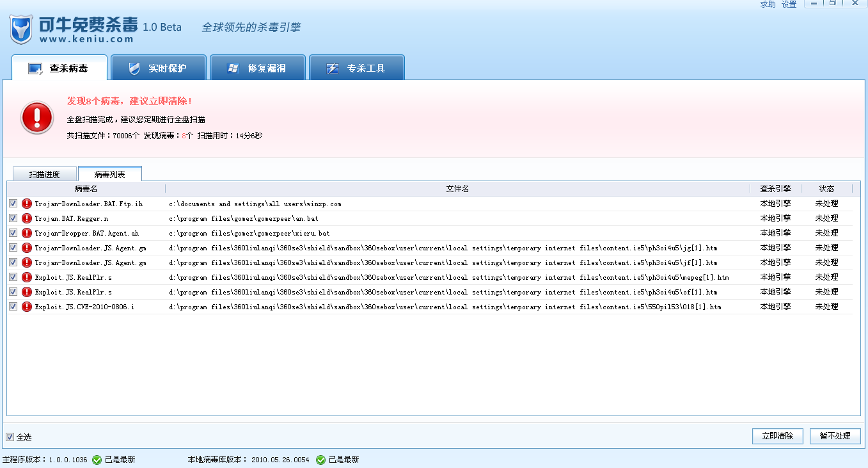Uncheck the Trojan.BAT.Regger.n checkbox
The height and width of the screenshot is (468, 868).
pos(13,218)
